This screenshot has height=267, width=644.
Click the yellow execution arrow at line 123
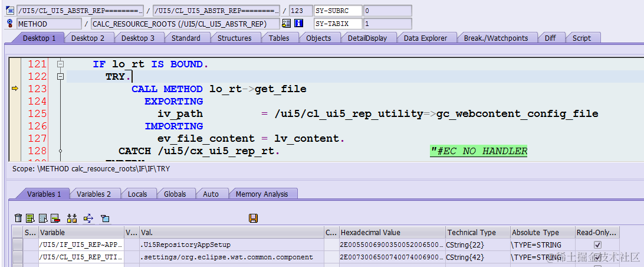tap(15, 89)
